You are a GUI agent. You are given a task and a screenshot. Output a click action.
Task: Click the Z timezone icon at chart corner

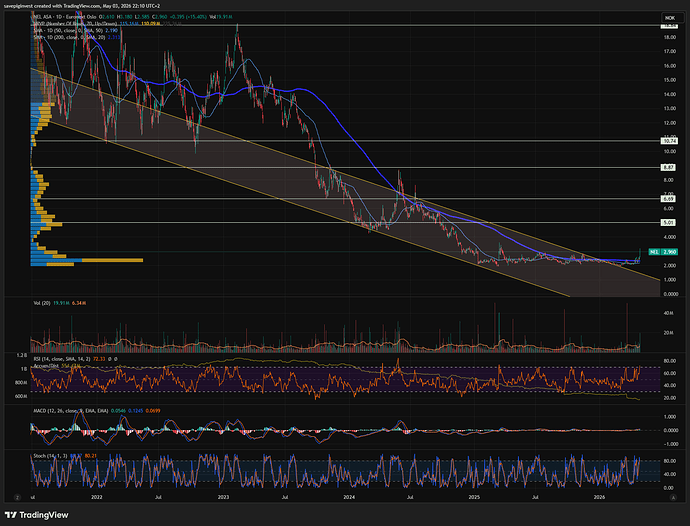(x=18, y=497)
